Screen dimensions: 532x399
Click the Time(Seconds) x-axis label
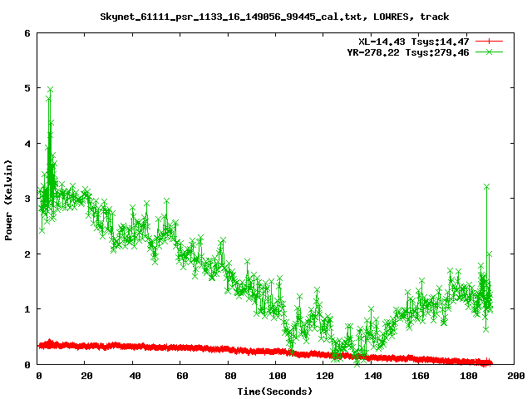click(275, 390)
